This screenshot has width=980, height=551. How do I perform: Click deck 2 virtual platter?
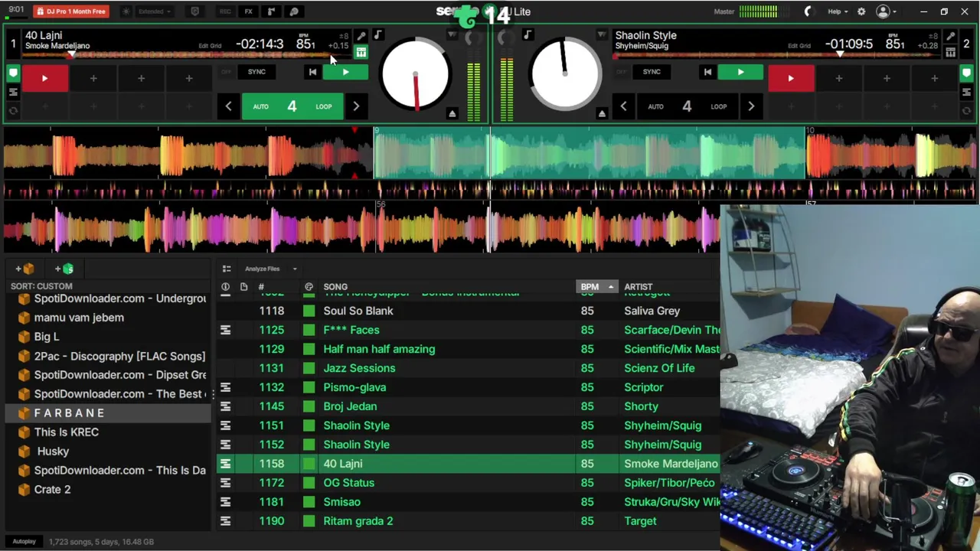pos(565,75)
